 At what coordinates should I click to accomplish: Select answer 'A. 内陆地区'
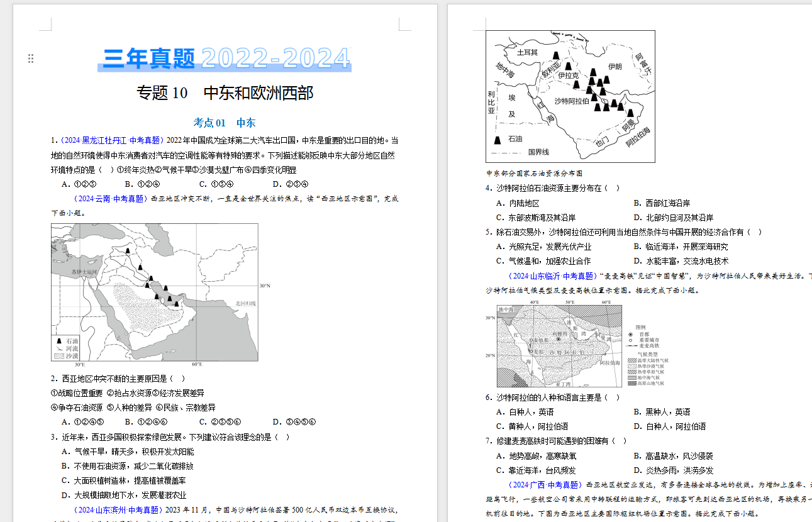coord(517,203)
